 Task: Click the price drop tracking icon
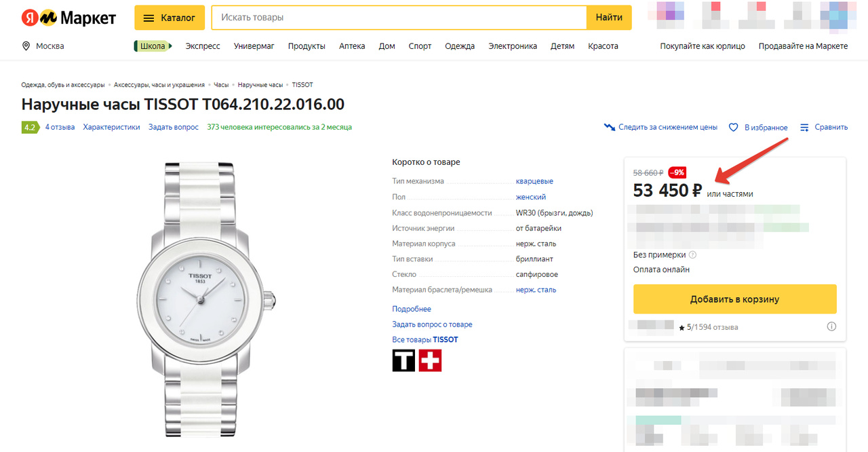tap(609, 128)
